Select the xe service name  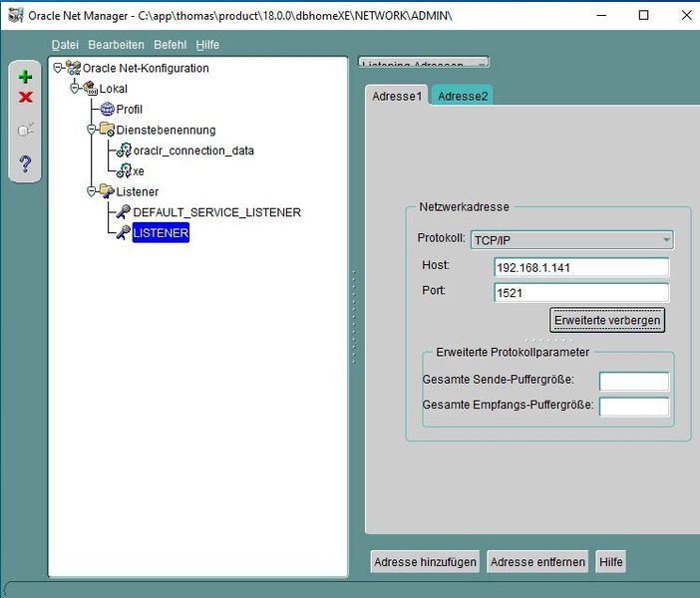(x=139, y=170)
